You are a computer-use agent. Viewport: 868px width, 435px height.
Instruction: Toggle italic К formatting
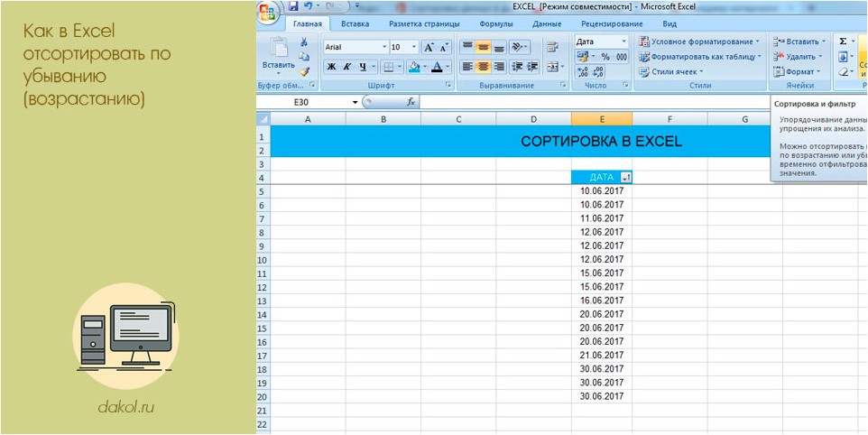pyautogui.click(x=347, y=67)
